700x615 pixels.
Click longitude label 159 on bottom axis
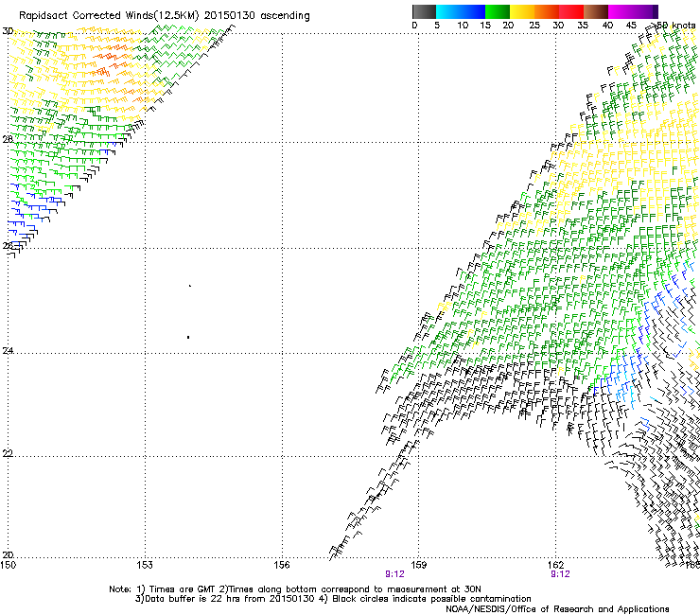pos(418,565)
